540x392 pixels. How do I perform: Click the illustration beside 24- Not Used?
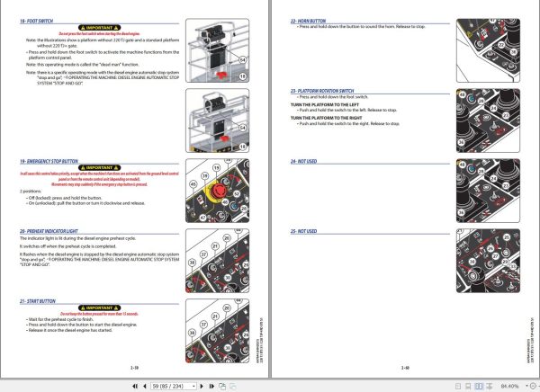point(488,191)
